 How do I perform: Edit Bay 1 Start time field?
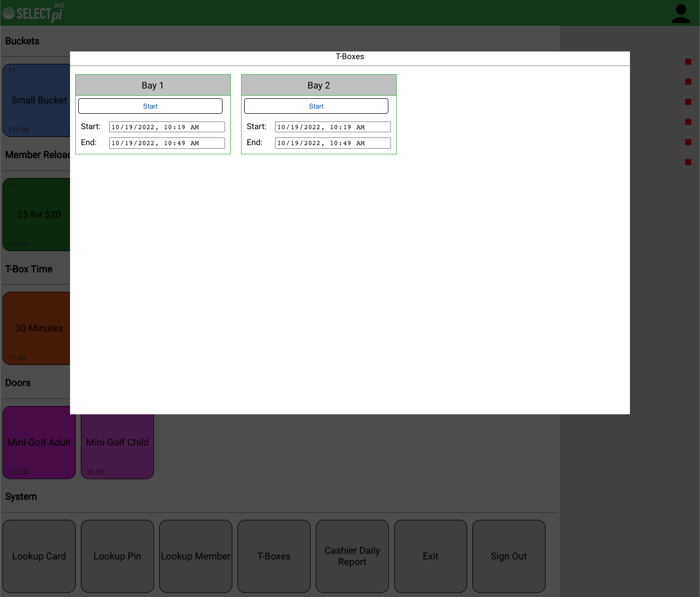[167, 127]
